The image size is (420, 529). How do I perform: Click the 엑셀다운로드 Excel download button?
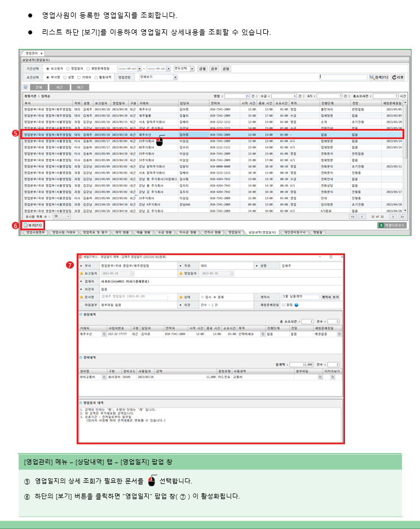coord(392,225)
